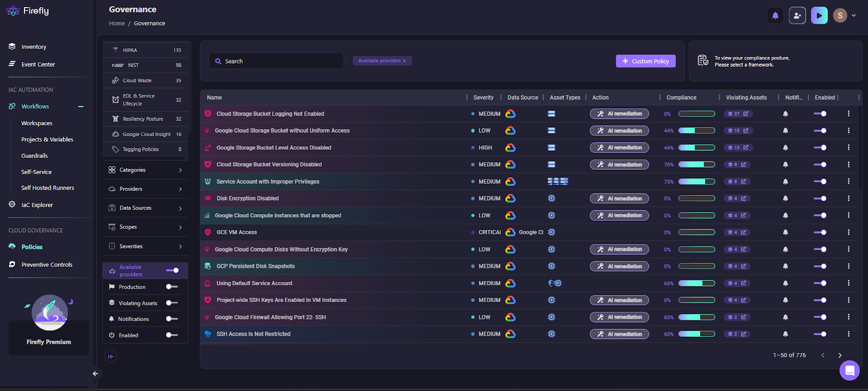The height and width of the screenshot is (391, 868).
Task: Sort by the Severity column header
Action: point(483,98)
